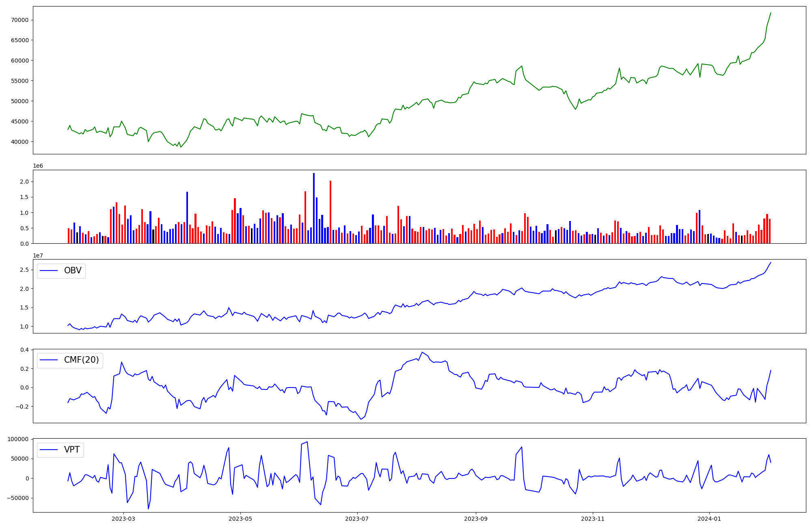Click the VPT legend label
The image size is (812, 528).
click(72, 450)
